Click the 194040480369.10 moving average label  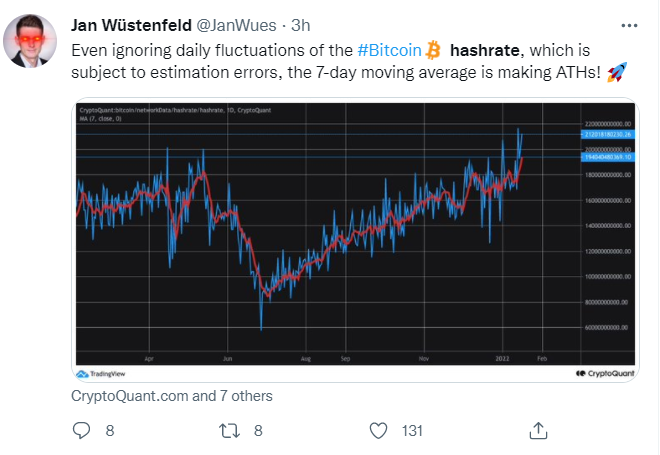608,157
